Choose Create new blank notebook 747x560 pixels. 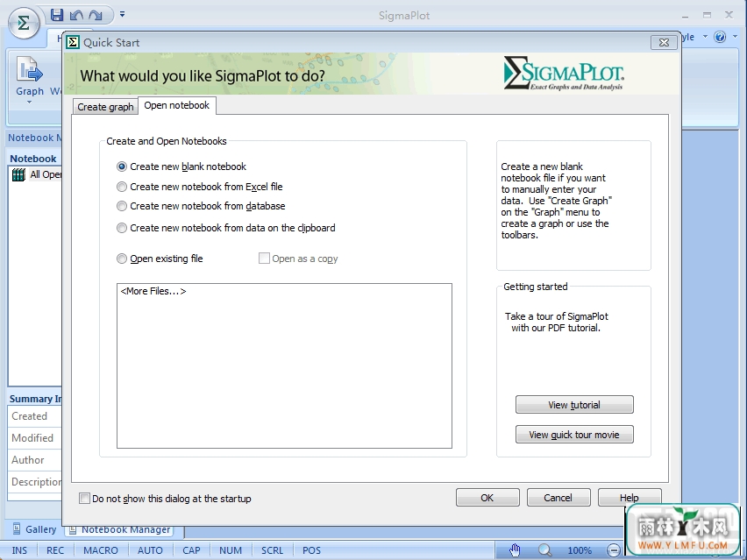coord(181,167)
